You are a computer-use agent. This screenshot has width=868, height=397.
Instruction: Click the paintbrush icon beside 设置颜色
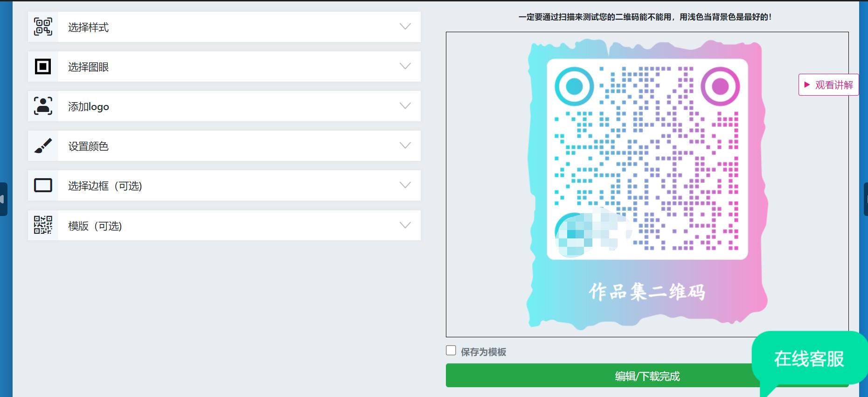43,146
